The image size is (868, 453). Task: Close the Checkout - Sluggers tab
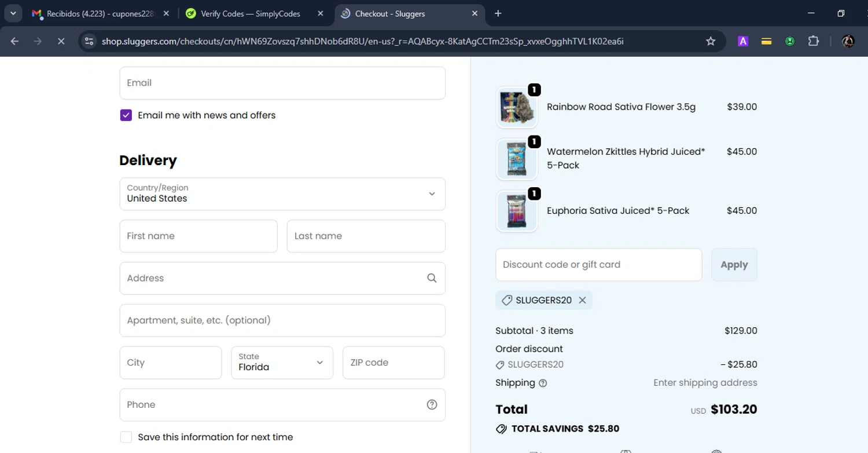pos(475,13)
